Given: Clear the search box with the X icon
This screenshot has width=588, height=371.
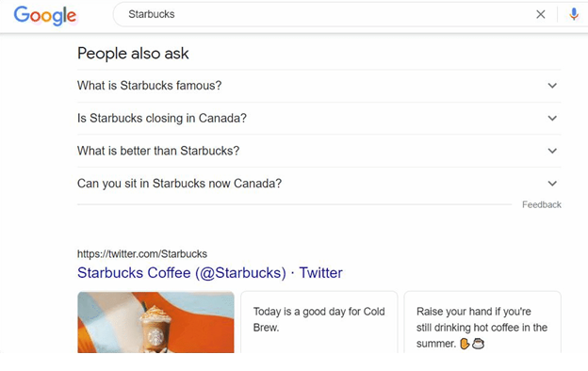Looking at the screenshot, I should [x=540, y=15].
